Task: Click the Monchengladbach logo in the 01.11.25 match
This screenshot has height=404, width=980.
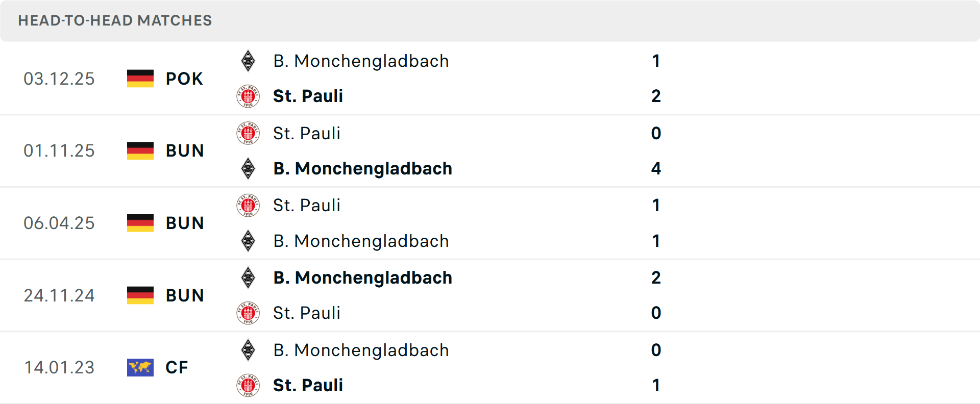Action: 248,168
